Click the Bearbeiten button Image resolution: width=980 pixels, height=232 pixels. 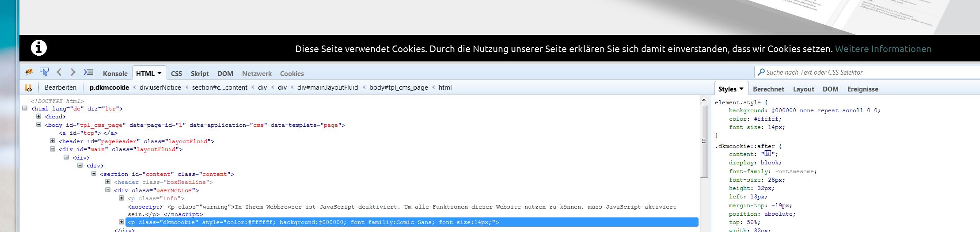click(61, 87)
